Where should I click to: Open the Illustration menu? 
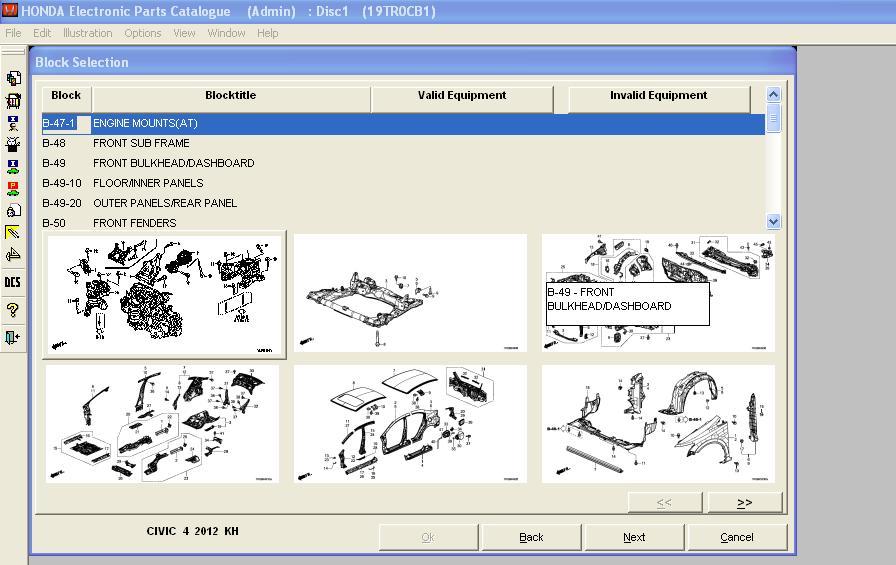(87, 33)
